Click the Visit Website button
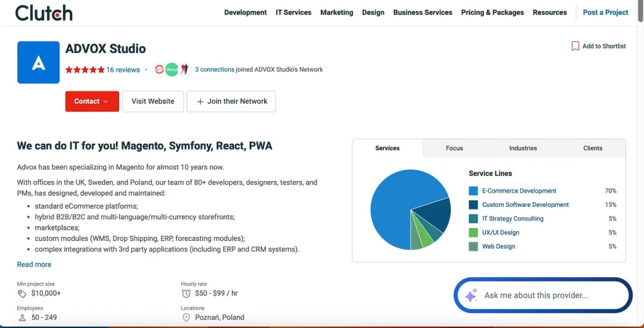Viewport: 644px width, 328px height. 153,102
